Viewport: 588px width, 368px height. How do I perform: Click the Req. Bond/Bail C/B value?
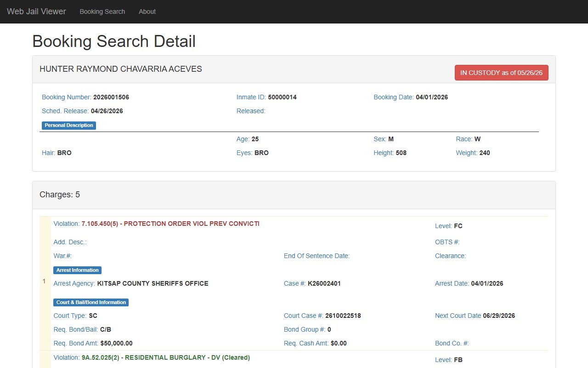[106, 329]
